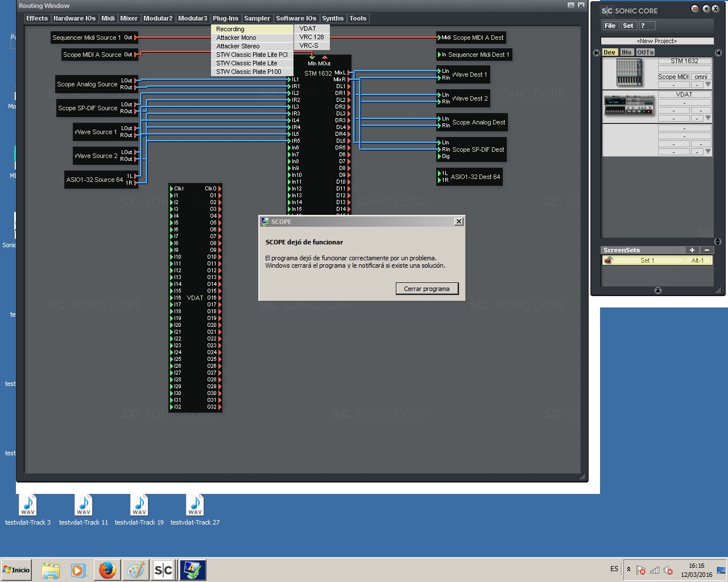Open the Paint taskbar icon
This screenshot has height=582, width=728.
(x=135, y=570)
